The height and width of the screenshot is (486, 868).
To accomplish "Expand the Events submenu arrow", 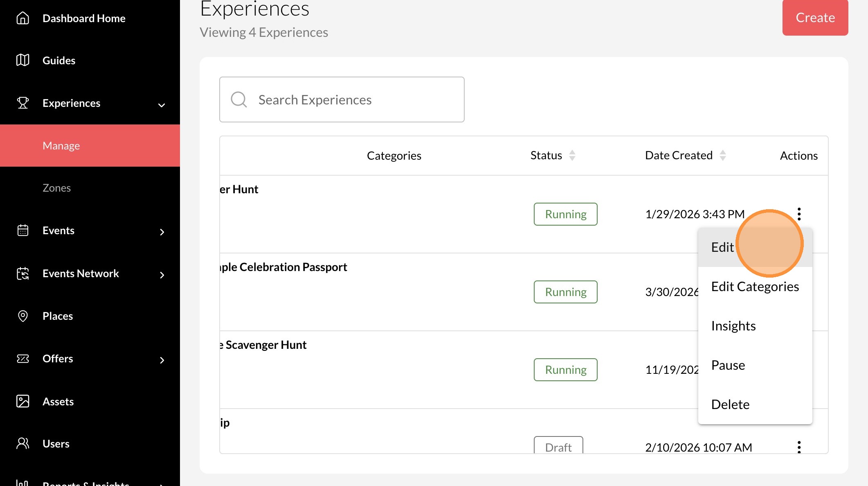I will coord(162,232).
